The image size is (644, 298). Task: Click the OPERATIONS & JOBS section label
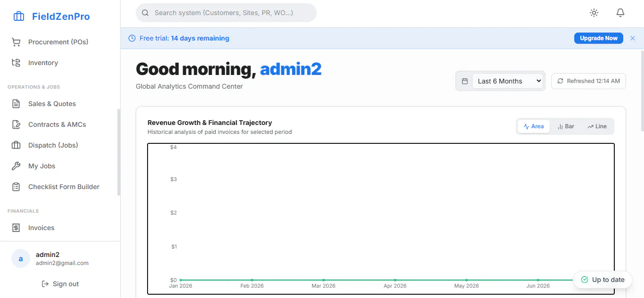point(34,87)
